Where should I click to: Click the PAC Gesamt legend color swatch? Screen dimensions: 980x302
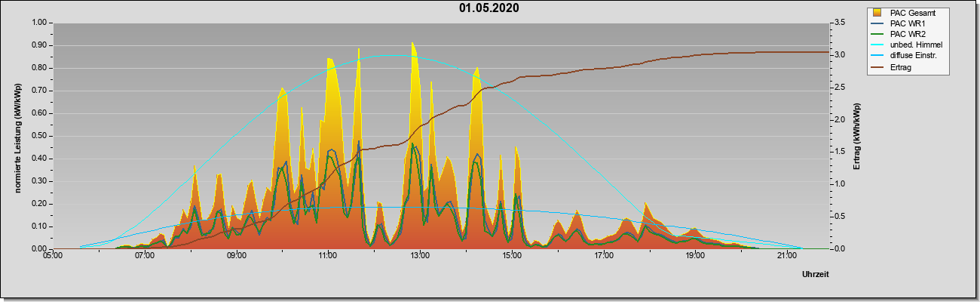point(877,13)
